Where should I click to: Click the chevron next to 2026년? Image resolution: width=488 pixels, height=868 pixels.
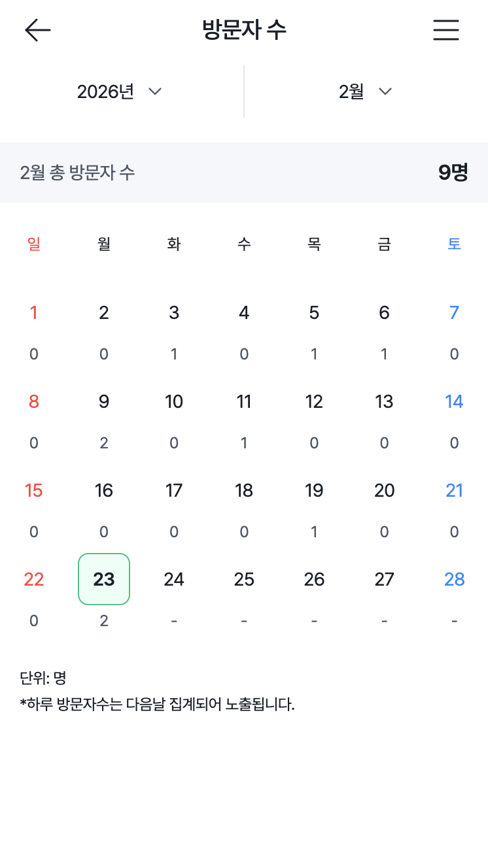[155, 92]
